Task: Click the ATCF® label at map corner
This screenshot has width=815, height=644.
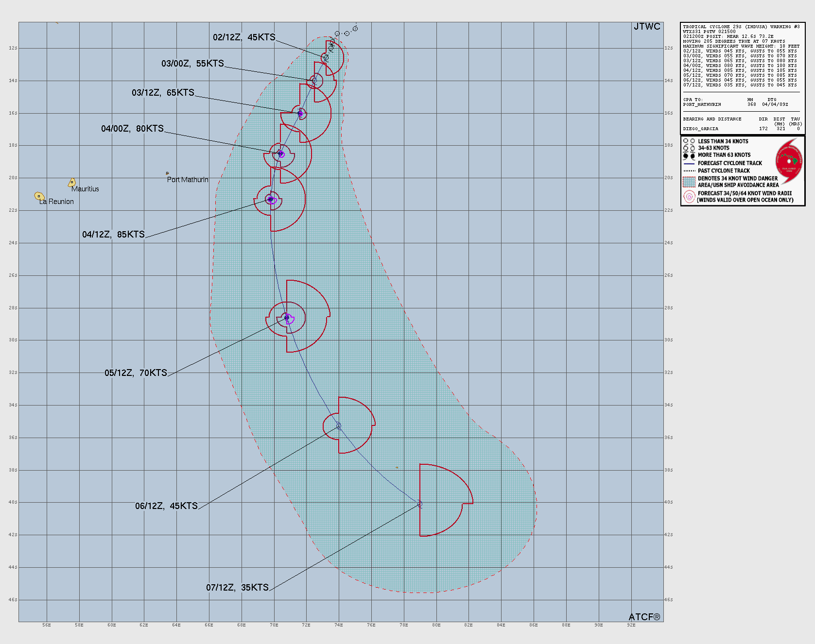Action: click(644, 617)
